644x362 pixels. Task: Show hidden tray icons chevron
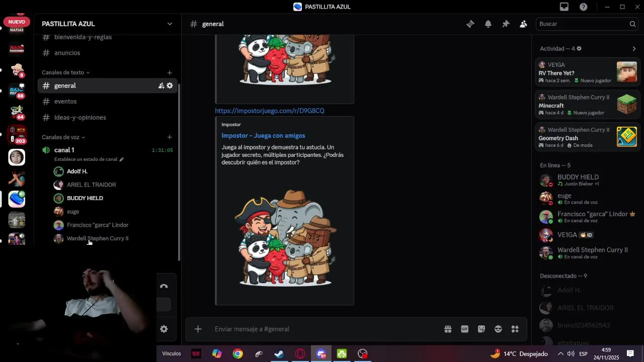(560, 354)
